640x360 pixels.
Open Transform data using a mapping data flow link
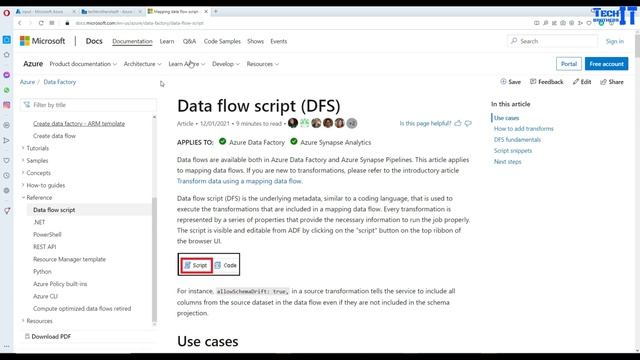(240, 181)
